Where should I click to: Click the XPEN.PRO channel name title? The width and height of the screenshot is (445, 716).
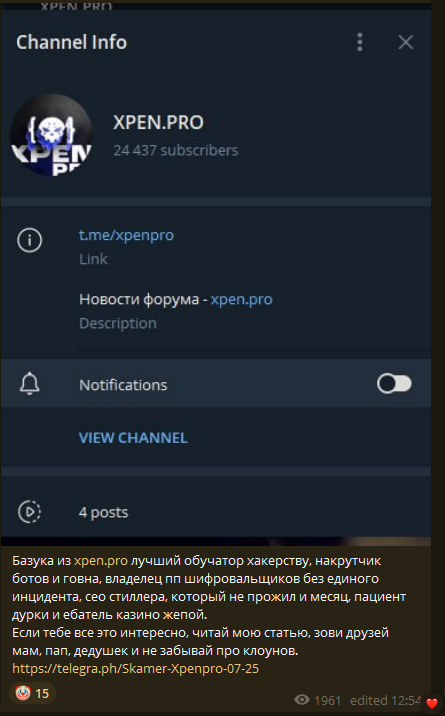click(158, 122)
